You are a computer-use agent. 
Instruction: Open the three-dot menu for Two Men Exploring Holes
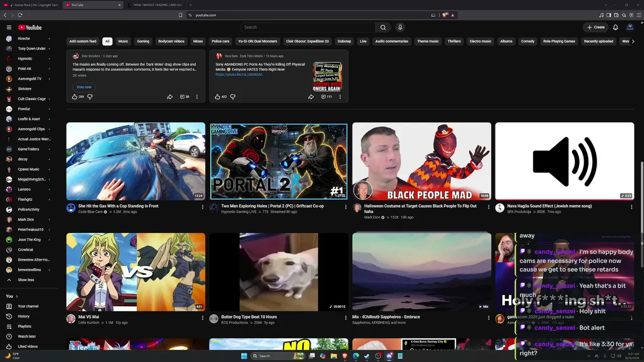pos(346,207)
